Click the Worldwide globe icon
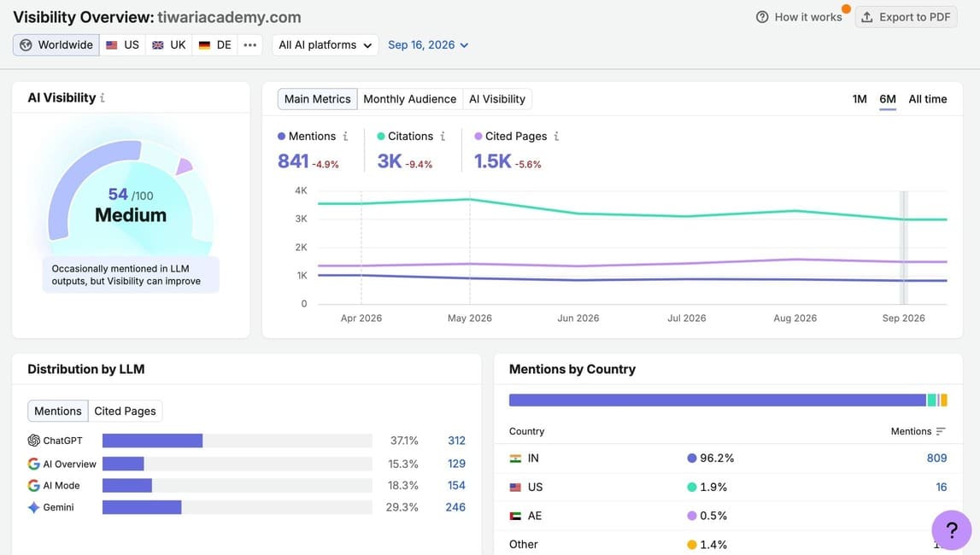 coord(26,45)
